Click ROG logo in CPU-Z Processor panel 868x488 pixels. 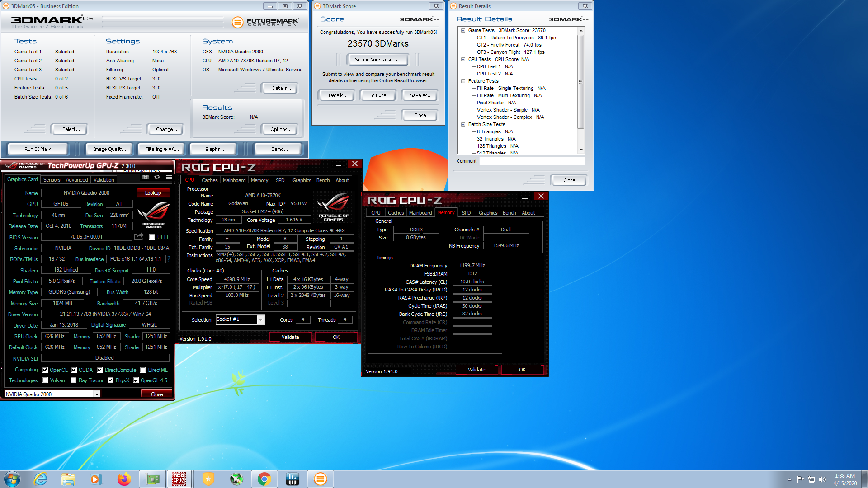tap(334, 207)
